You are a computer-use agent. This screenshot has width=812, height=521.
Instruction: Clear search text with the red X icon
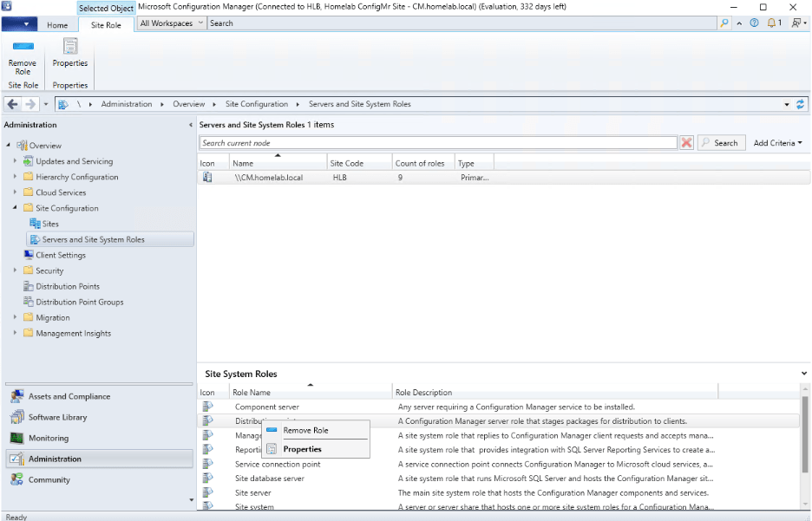tap(685, 143)
